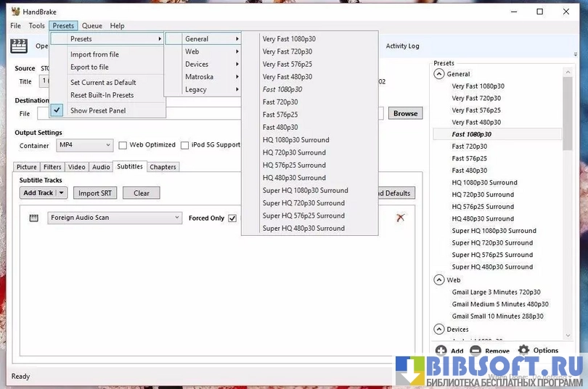Select HQ 1080p30 Surround in the submenu

pos(295,140)
